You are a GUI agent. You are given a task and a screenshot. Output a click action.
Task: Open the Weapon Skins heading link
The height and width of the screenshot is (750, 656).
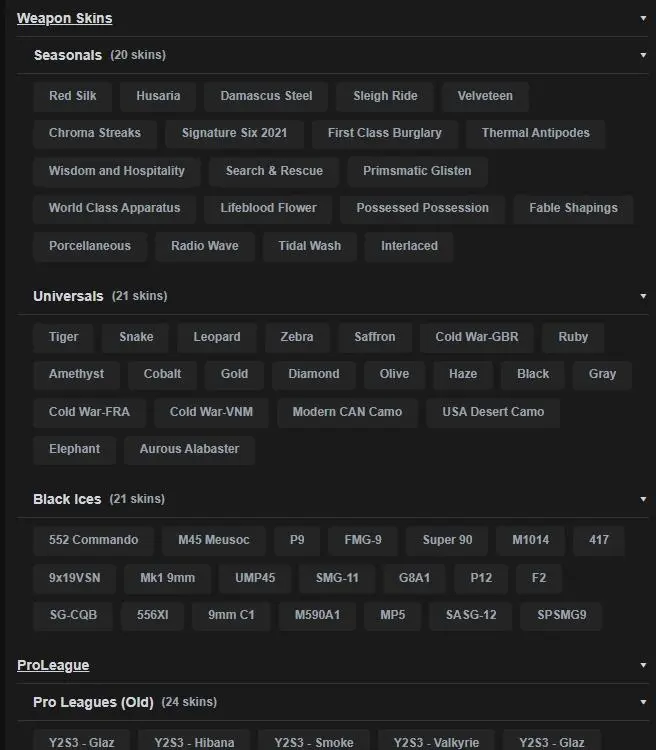pos(64,18)
